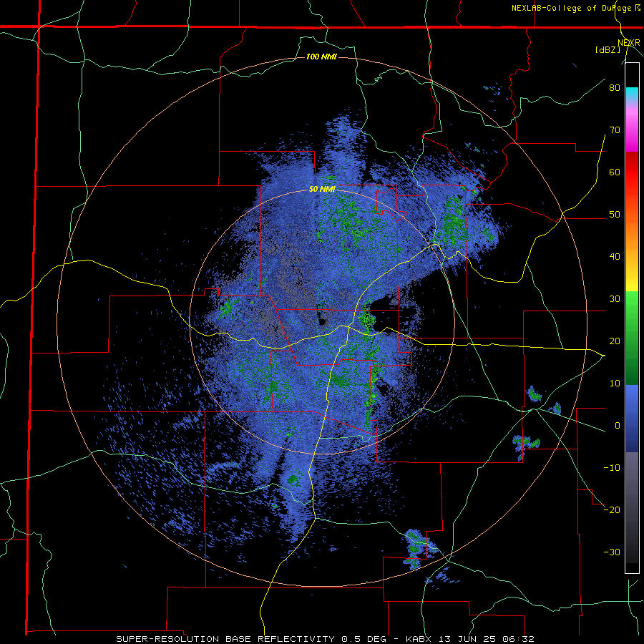Click the [dBZ] units label
This screenshot has width=644, height=644.
click(x=608, y=49)
